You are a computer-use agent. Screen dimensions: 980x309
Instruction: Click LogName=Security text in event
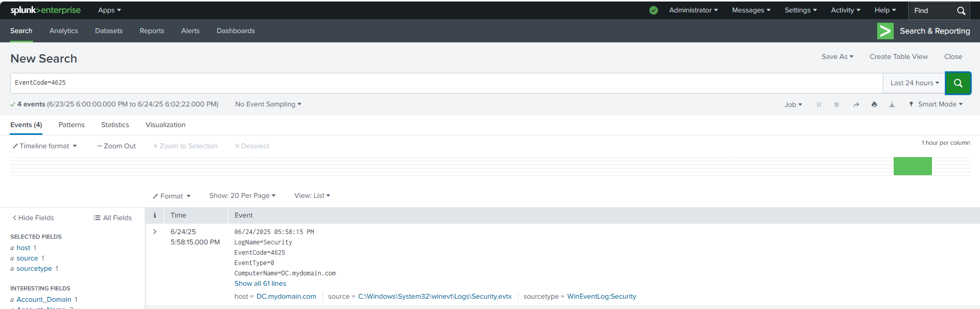click(263, 242)
